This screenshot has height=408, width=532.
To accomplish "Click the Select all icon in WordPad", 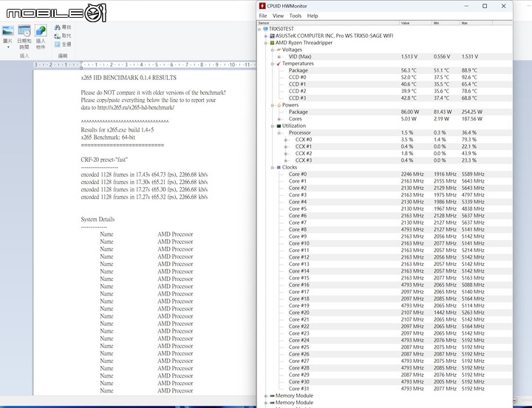I will [x=58, y=44].
